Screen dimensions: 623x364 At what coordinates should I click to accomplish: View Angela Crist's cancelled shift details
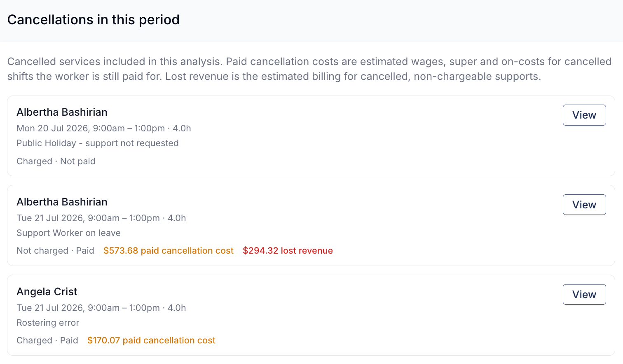[584, 294]
